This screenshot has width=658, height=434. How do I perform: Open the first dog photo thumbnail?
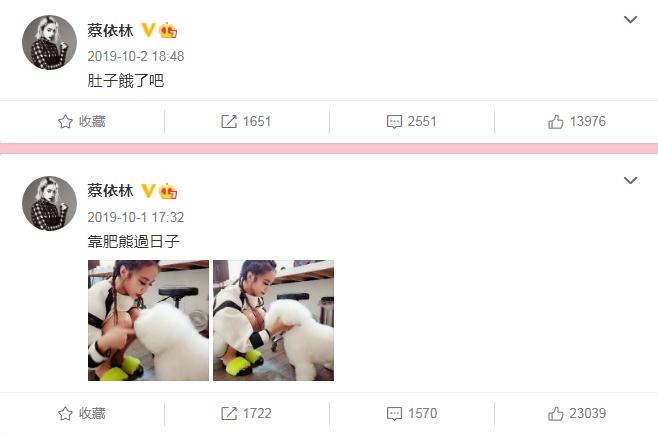[x=148, y=320]
